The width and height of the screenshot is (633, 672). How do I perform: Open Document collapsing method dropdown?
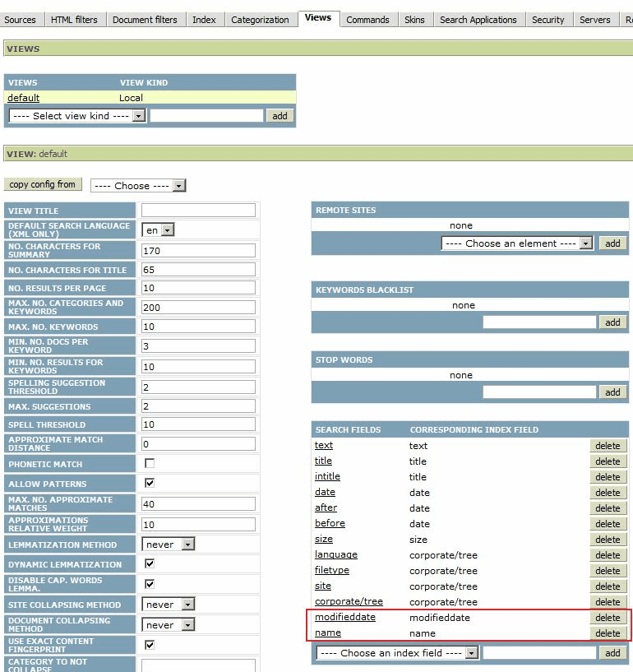pos(169,625)
